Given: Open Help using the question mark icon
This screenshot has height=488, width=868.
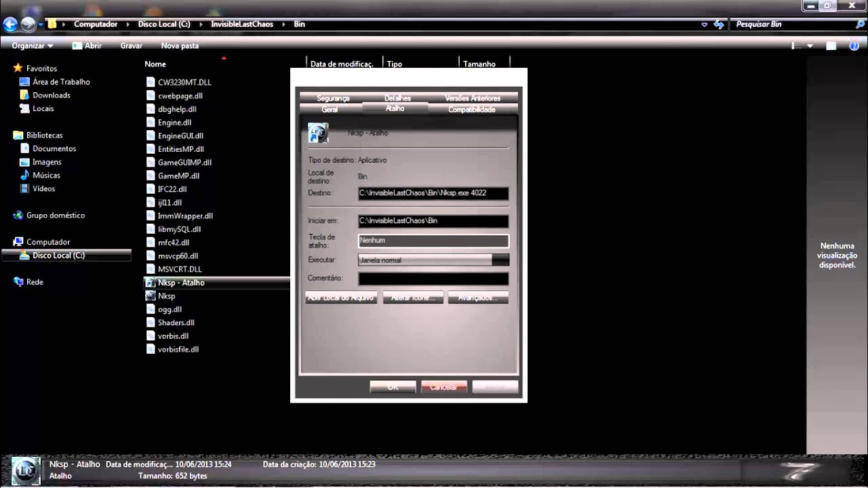Looking at the screenshot, I should click(x=854, y=45).
